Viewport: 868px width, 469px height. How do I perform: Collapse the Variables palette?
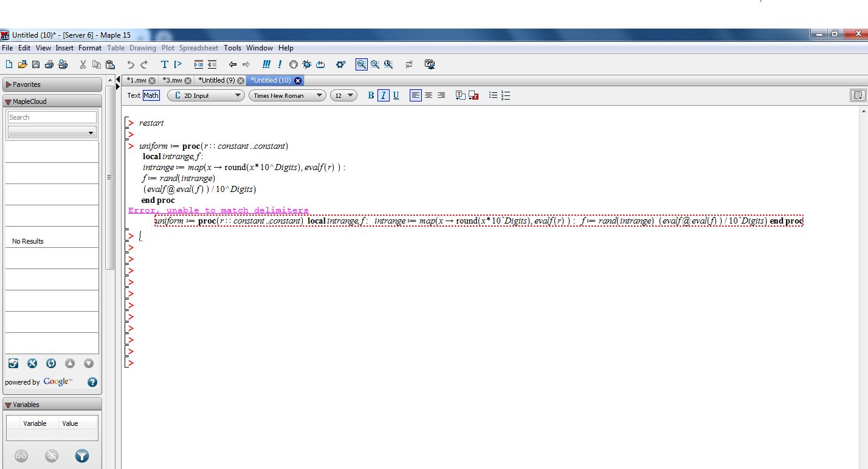9,405
